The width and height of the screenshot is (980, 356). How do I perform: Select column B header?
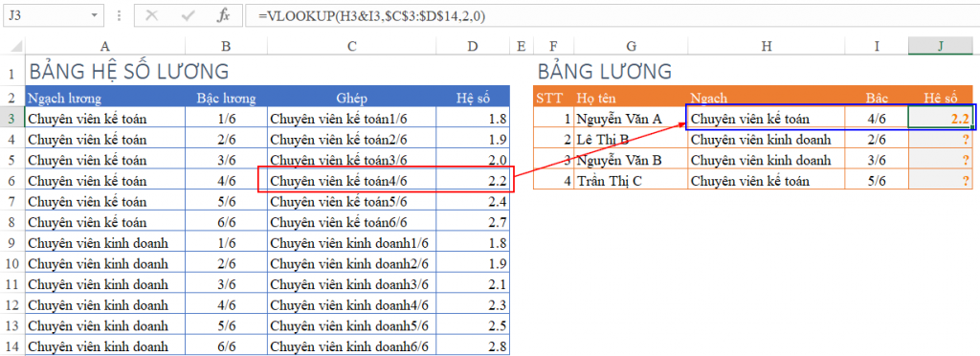pos(226,46)
